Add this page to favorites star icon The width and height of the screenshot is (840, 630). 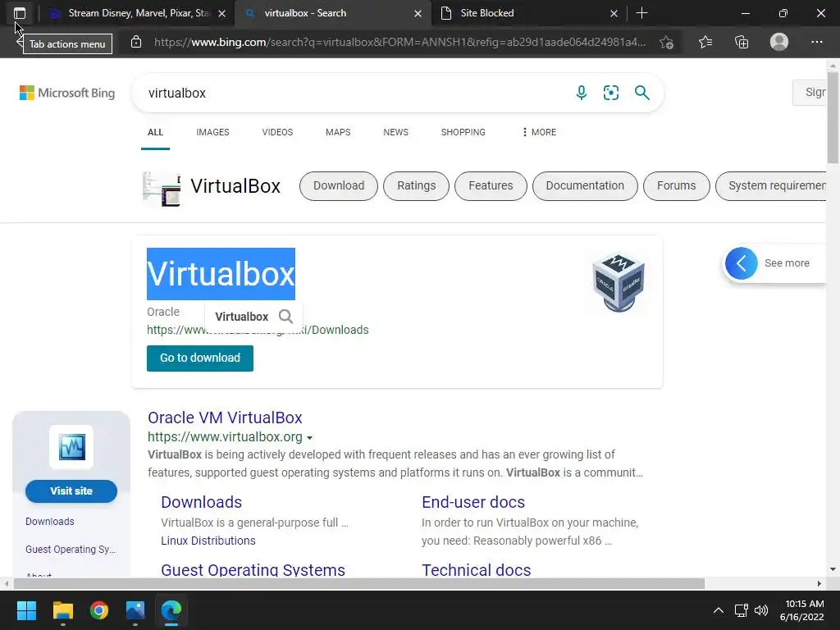point(666,42)
